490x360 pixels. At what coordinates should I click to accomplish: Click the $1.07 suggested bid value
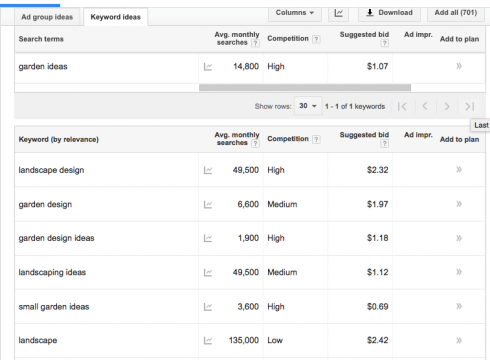pyautogui.click(x=377, y=66)
